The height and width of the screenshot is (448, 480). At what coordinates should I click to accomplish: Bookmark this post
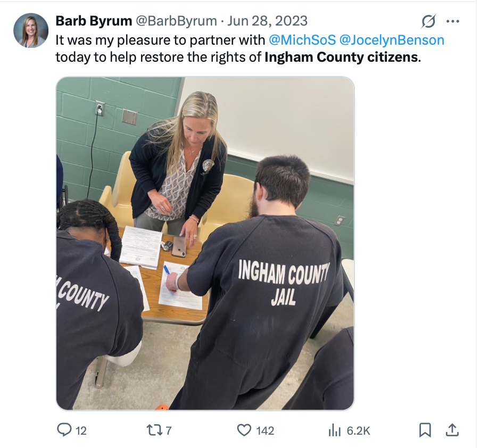coord(425,430)
